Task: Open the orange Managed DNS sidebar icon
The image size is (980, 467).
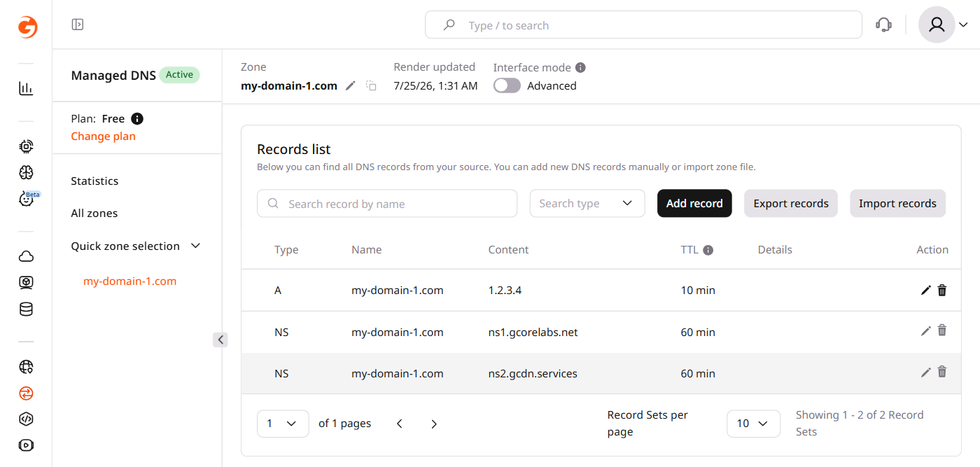Action: [26, 393]
